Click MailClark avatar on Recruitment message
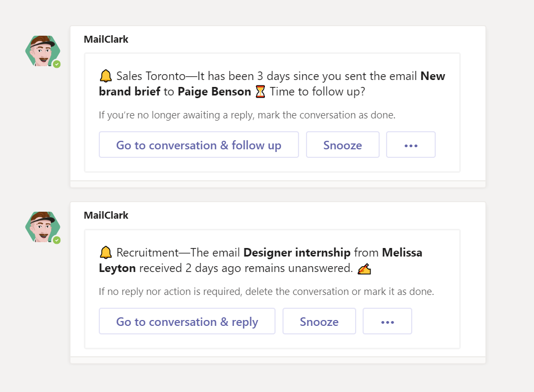 click(43, 227)
